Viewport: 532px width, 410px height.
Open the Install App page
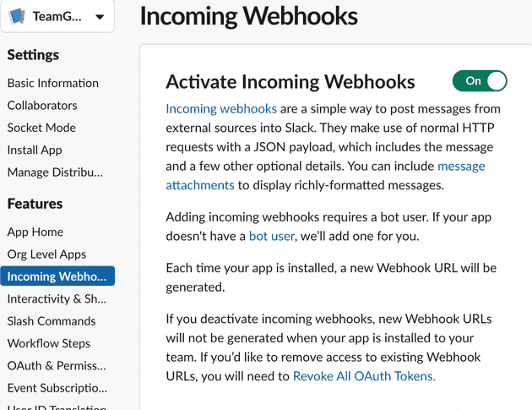pos(35,150)
